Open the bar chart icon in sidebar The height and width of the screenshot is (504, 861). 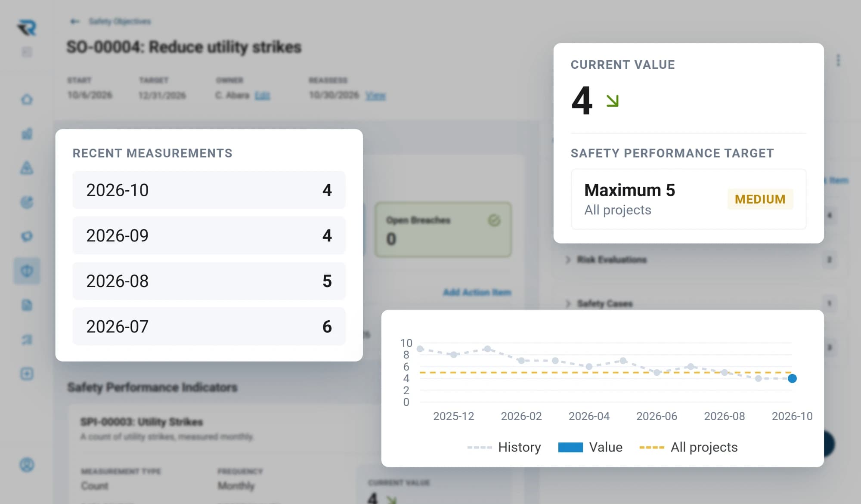click(27, 133)
